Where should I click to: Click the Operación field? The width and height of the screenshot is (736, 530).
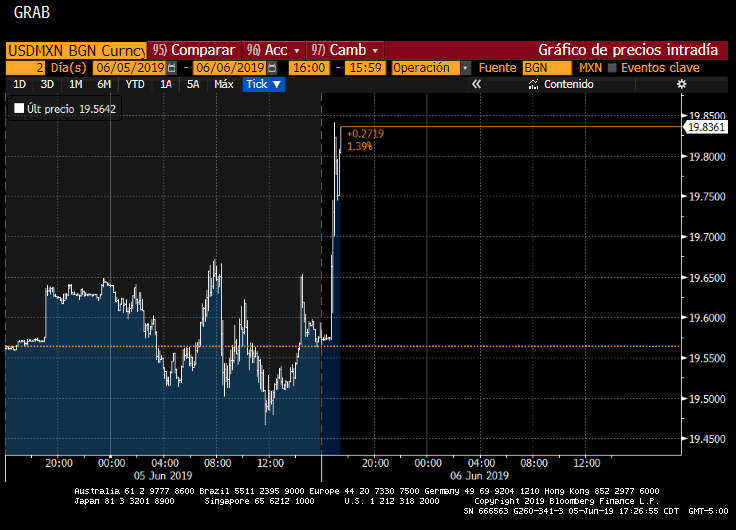click(426, 68)
